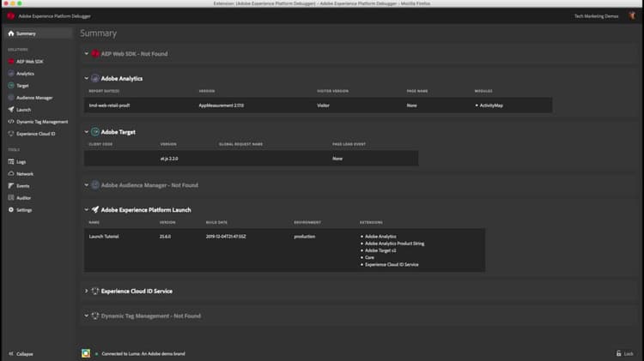
Task: Click Connected to Luma status text
Action: (x=143, y=353)
